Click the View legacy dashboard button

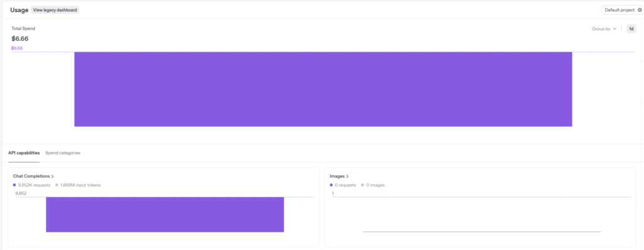(55, 10)
